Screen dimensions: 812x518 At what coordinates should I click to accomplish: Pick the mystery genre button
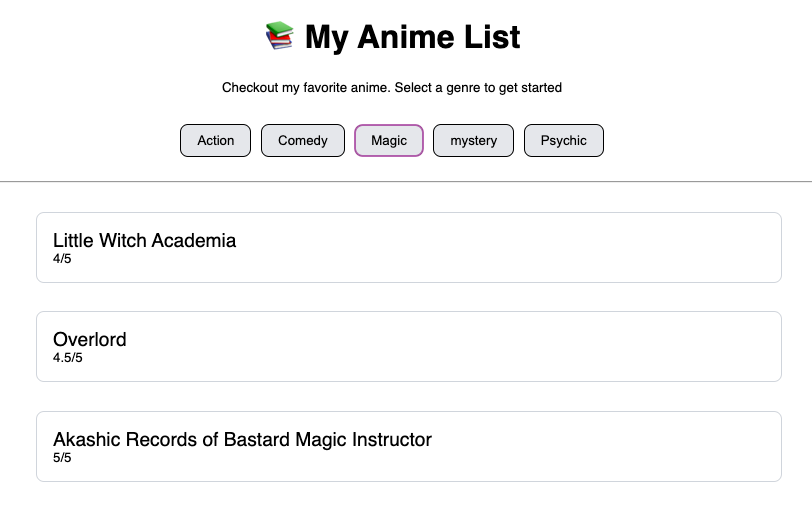coord(473,140)
